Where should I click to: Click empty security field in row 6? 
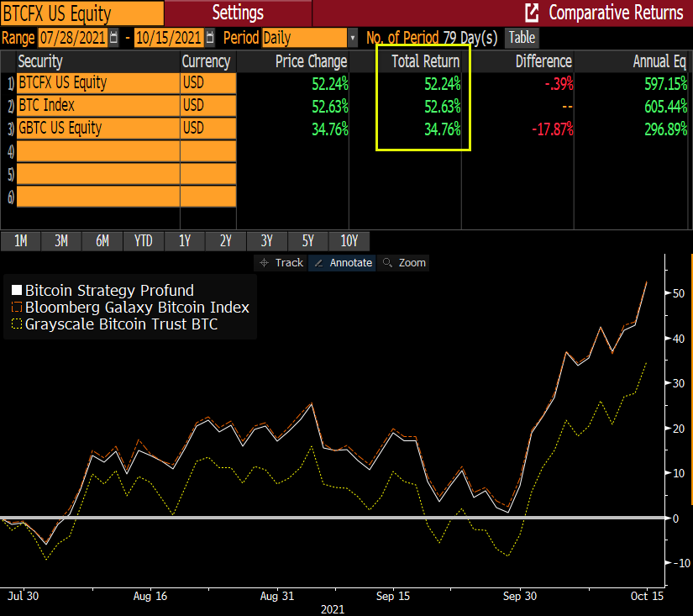[98, 197]
